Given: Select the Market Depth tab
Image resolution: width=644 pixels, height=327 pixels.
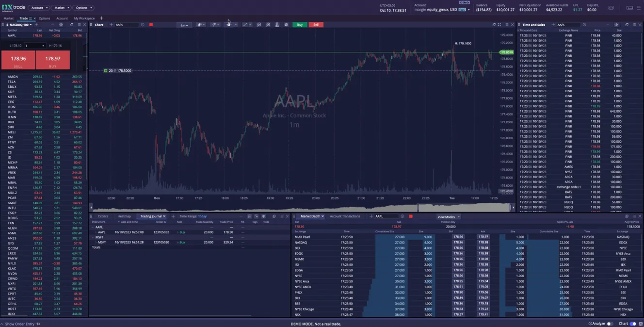Looking at the screenshot, I should point(310,216).
